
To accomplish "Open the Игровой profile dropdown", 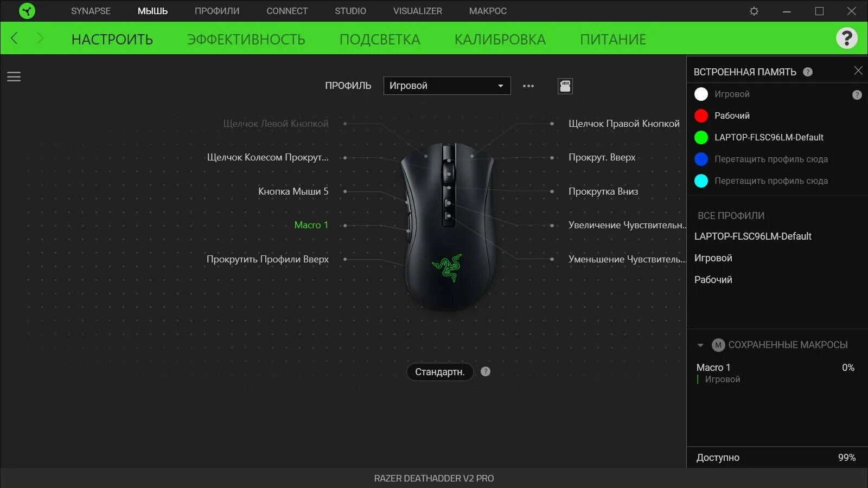I will tap(447, 86).
